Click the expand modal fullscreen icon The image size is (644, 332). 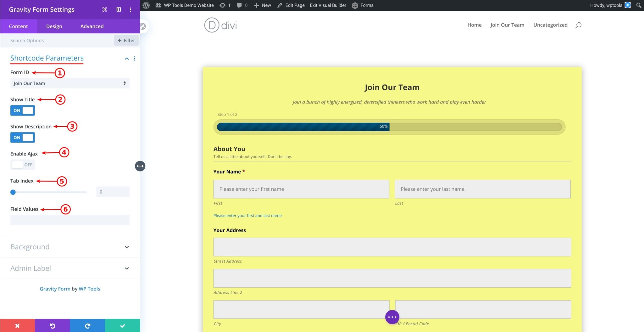click(105, 9)
